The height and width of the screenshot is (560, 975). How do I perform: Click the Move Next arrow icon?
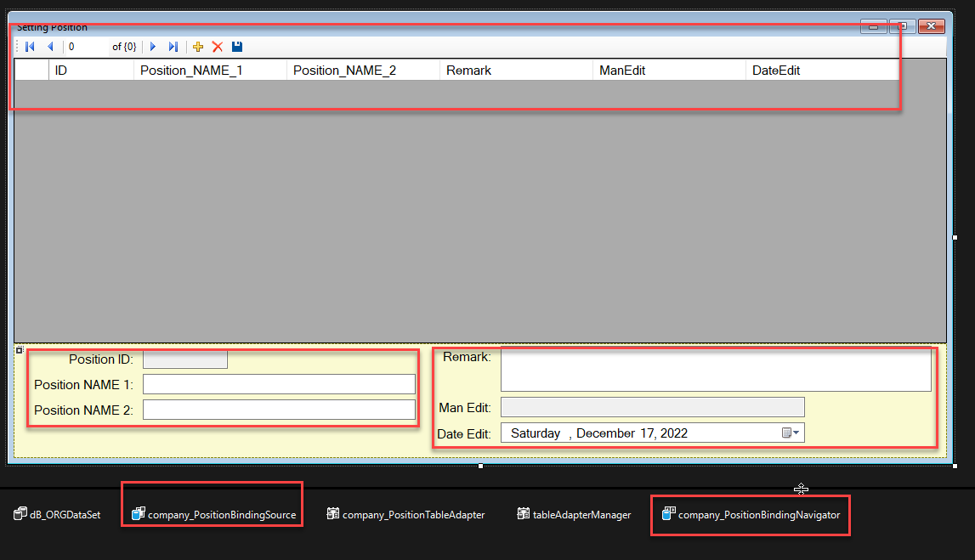153,47
